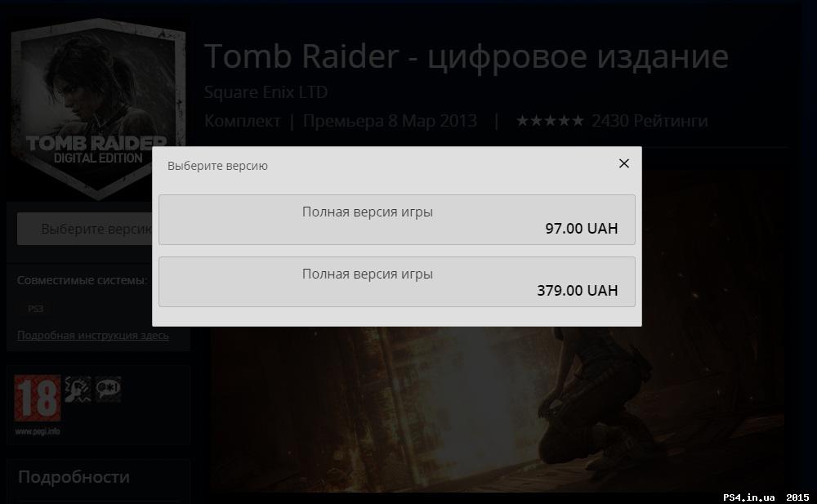Close the Выберите версию dialog
Screen dimensions: 817x504
pos(623,163)
